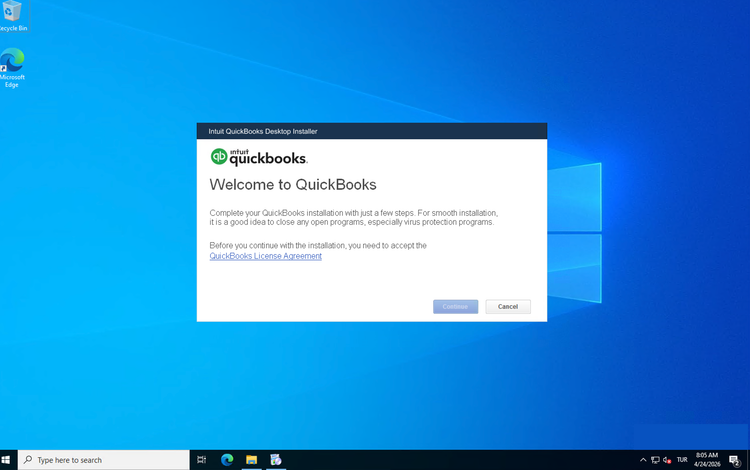Open the notification center icon

(x=735, y=460)
